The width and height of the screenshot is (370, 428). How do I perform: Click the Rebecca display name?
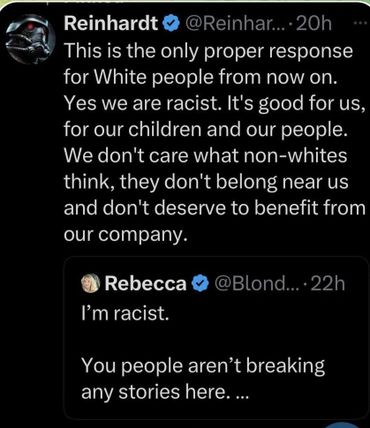(x=146, y=284)
